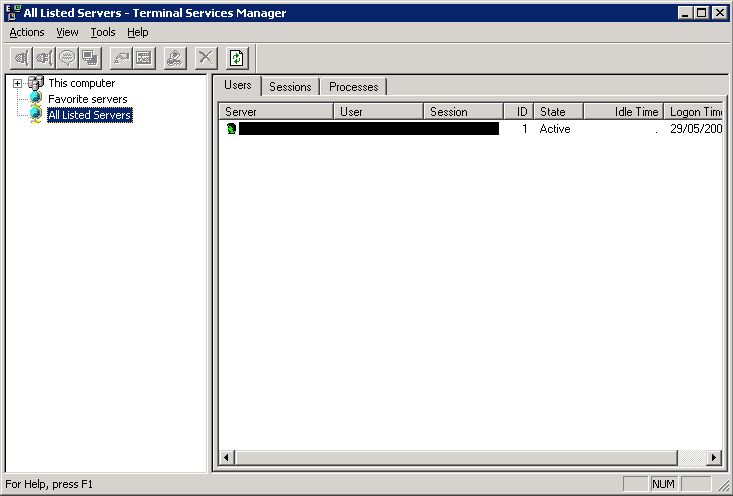Click the 29/05 logon date cell
The width and height of the screenshot is (733, 496).
click(696, 129)
